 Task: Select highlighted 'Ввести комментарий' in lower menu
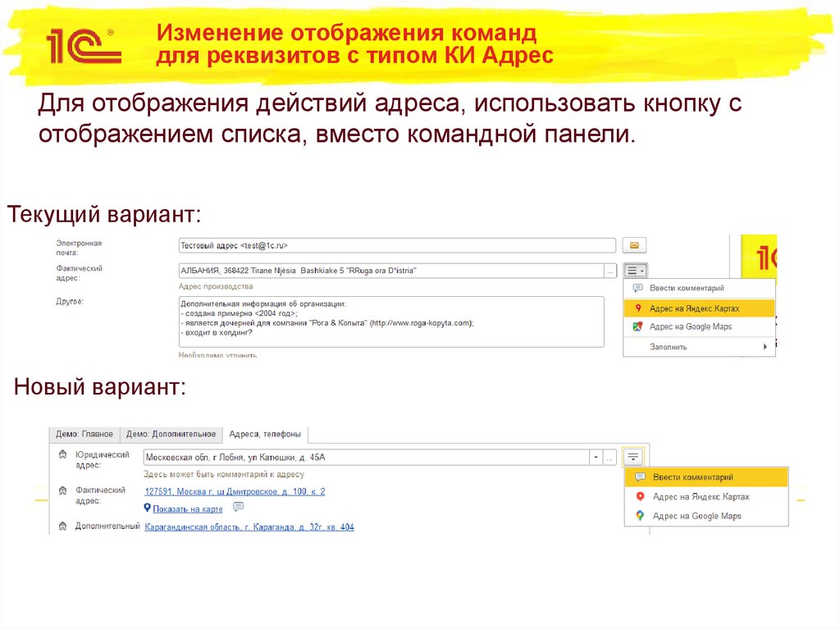(x=706, y=476)
